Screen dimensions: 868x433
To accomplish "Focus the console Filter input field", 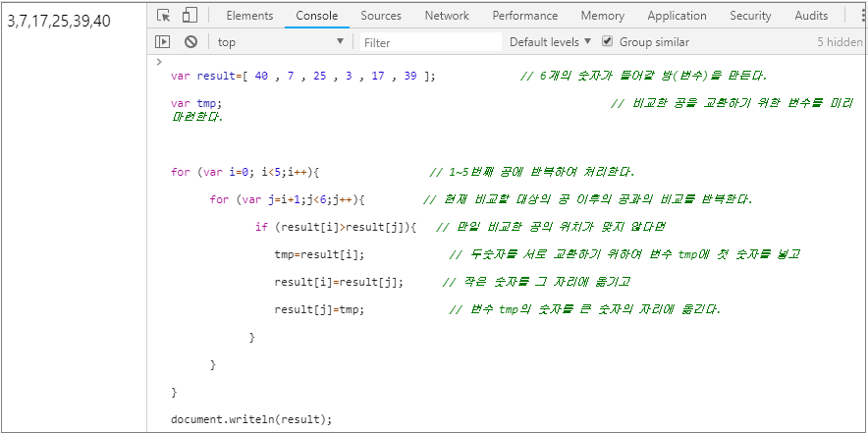I will pyautogui.click(x=431, y=42).
